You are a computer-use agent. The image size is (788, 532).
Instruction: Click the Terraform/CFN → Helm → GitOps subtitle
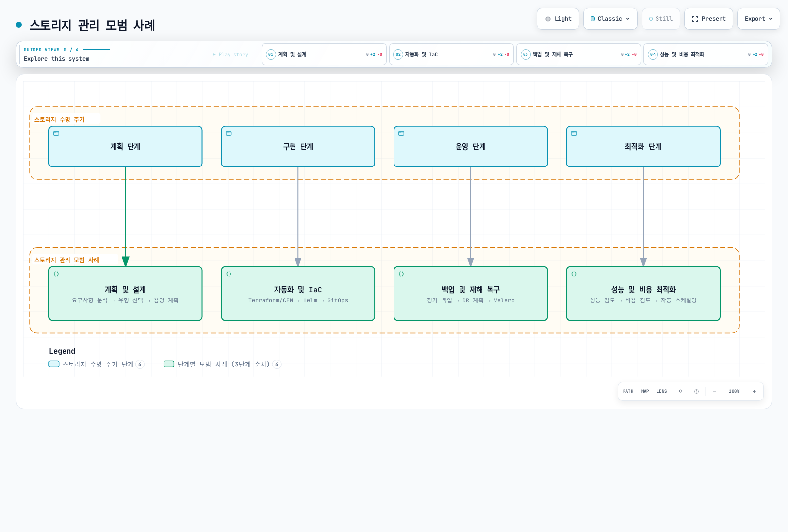298,300
